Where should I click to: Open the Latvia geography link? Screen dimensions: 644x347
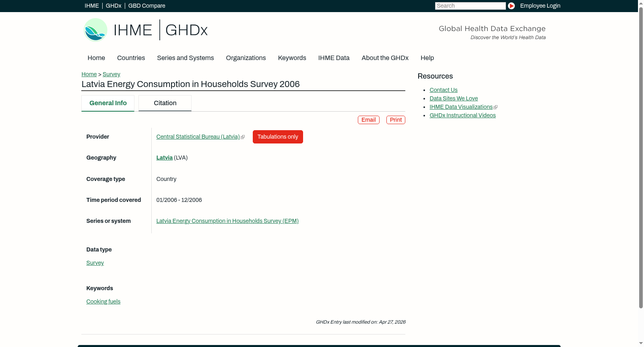pyautogui.click(x=164, y=158)
